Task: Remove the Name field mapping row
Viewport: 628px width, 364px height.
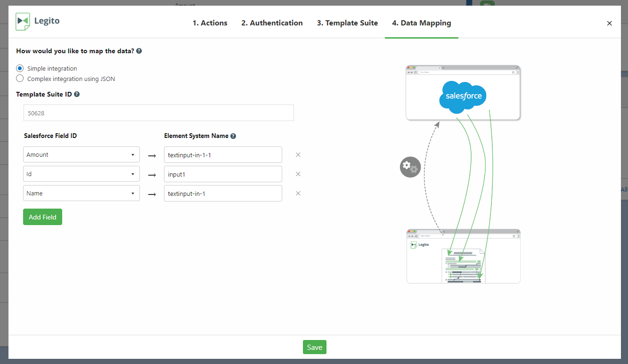Action: 298,193
